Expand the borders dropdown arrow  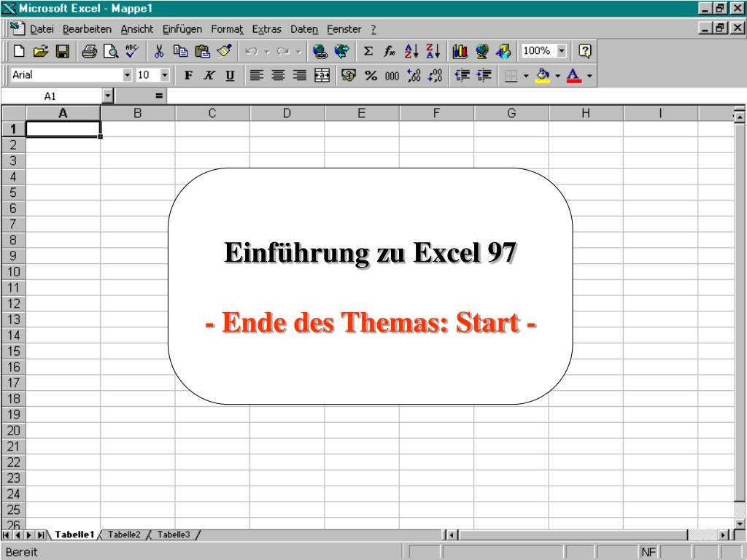click(x=526, y=75)
